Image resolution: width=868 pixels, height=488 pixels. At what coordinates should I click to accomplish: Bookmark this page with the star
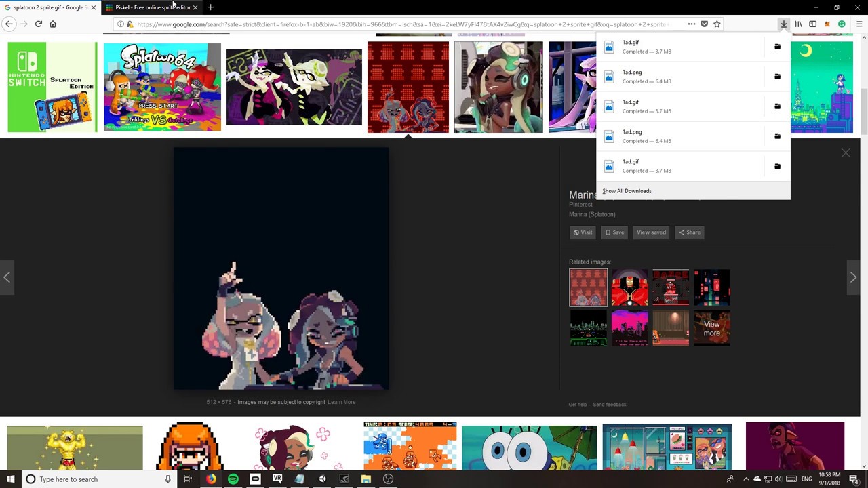(717, 24)
